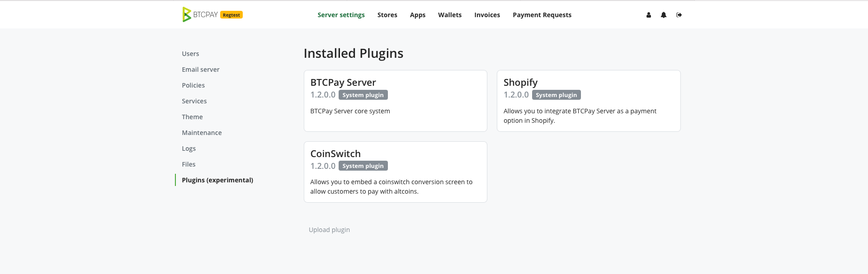Go to Payment Requests

click(x=542, y=15)
